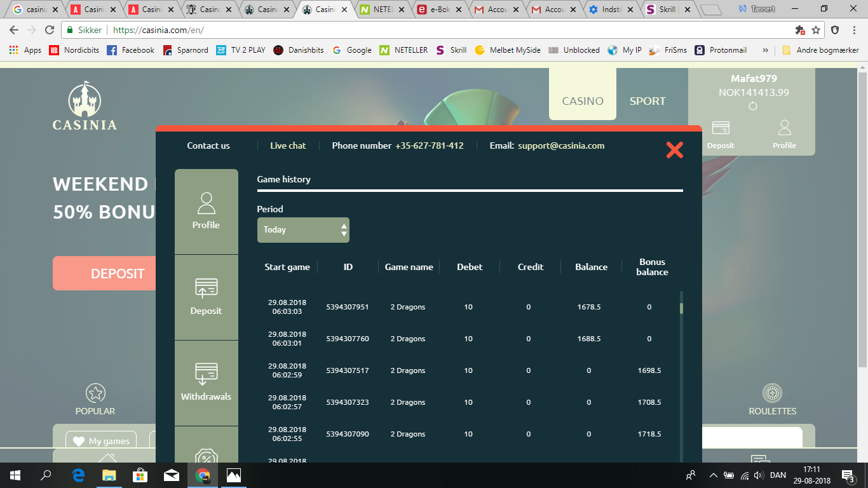Select the Roulettes category icon
The width and height of the screenshot is (868, 488).
(x=772, y=393)
